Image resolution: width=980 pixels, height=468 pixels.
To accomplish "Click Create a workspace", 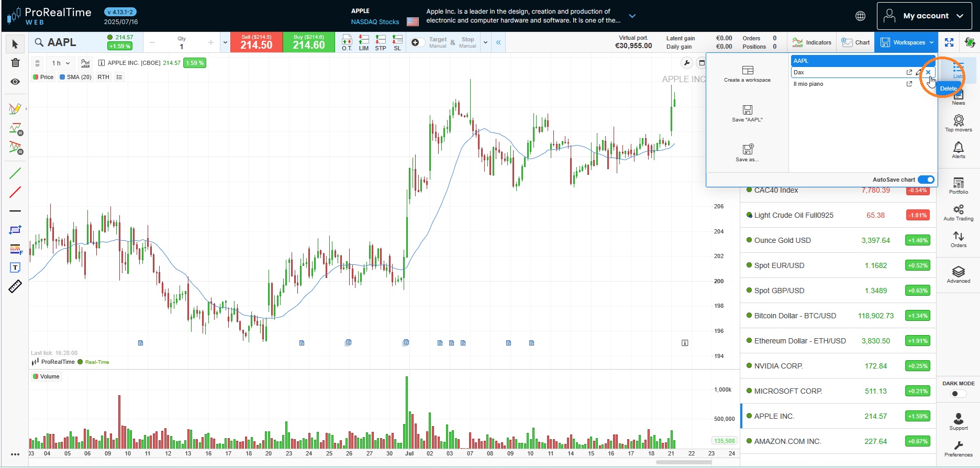I will [748, 73].
